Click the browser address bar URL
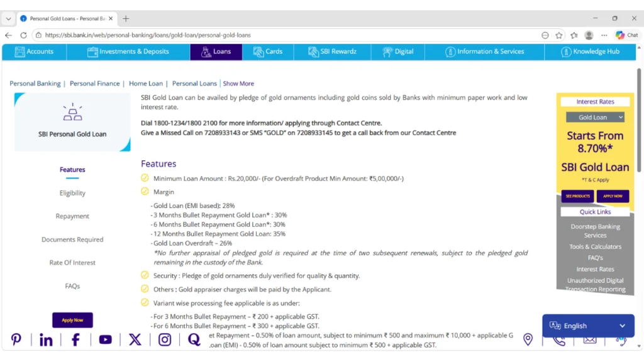 (148, 35)
